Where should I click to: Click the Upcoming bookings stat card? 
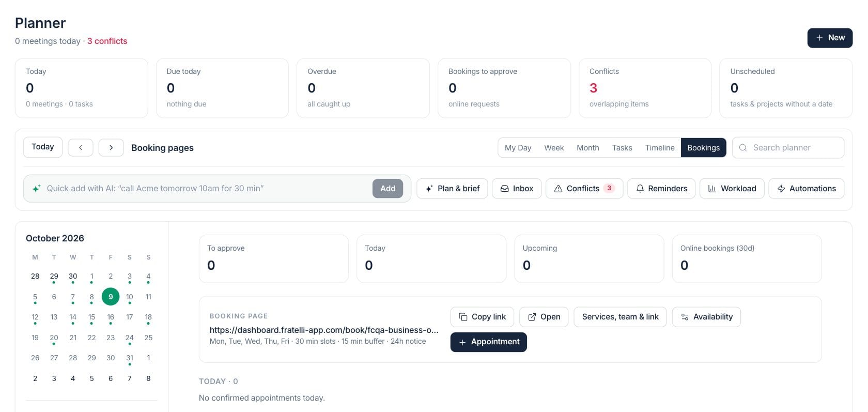pos(589,258)
